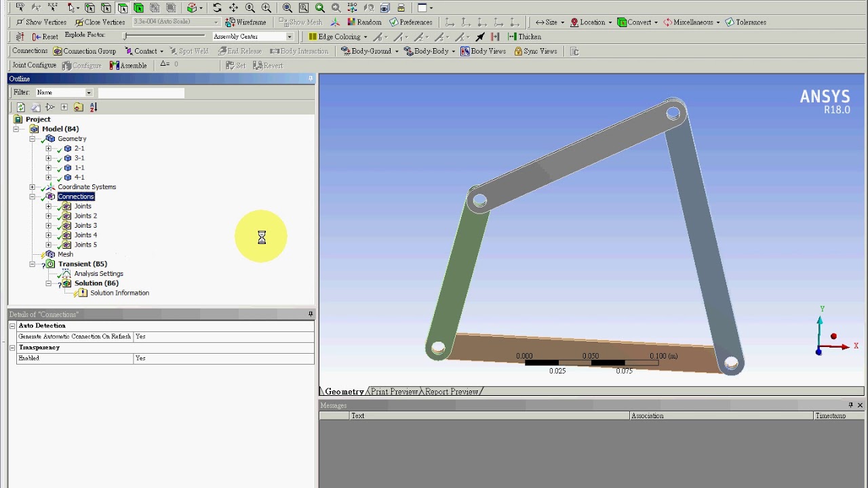868x488 pixels.
Task: Open the Body-Ground joint menu
Action: 370,51
